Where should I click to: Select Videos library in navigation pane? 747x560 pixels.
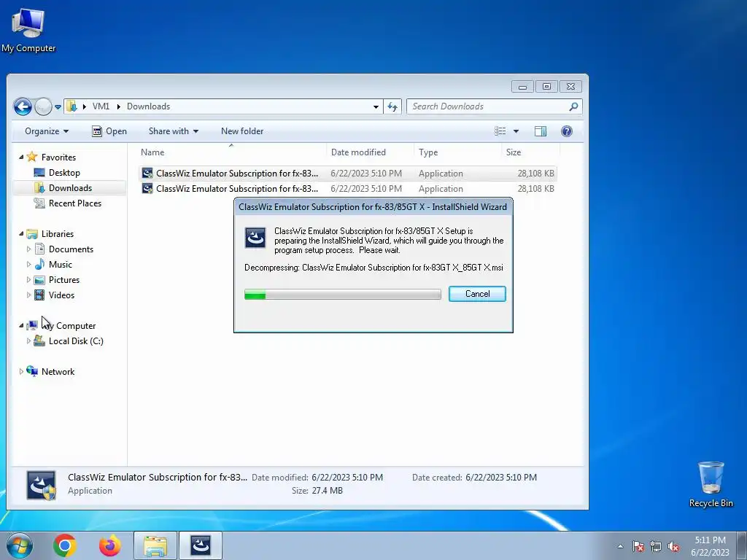[x=61, y=295]
